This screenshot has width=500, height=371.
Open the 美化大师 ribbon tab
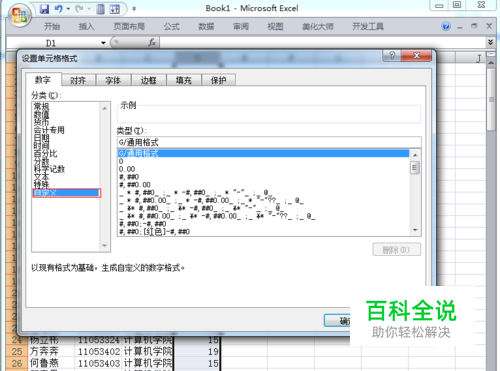point(318,26)
